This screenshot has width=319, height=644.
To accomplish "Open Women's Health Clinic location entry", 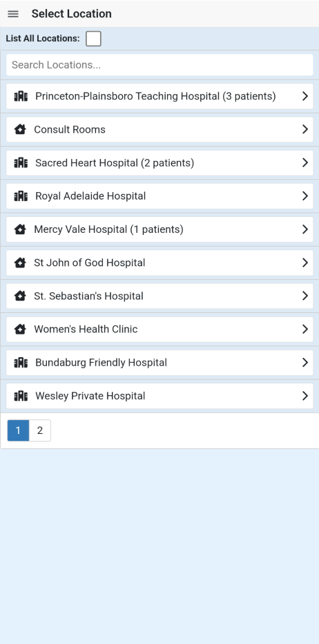I will pos(159,329).
